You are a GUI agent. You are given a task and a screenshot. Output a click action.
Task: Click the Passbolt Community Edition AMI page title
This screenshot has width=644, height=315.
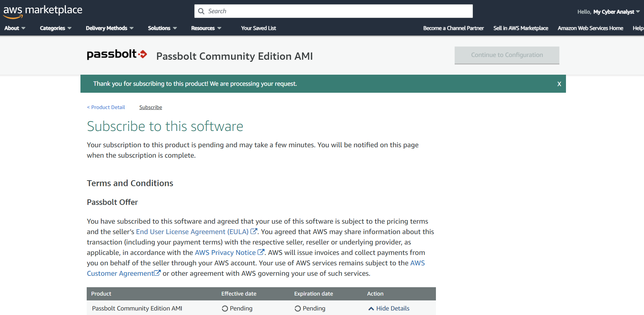[x=234, y=56]
